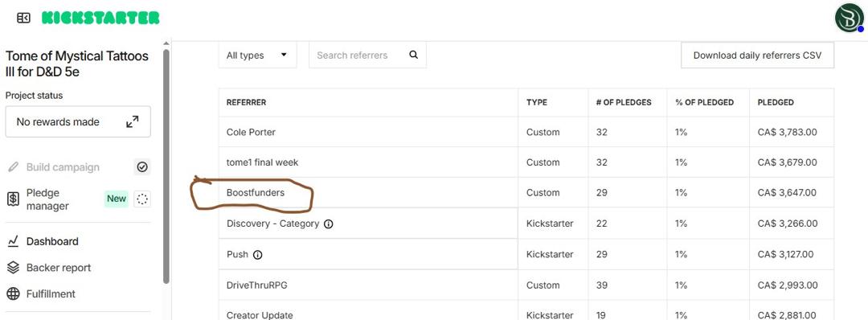
Task: Click the REFERRER column header
Action: click(x=247, y=102)
